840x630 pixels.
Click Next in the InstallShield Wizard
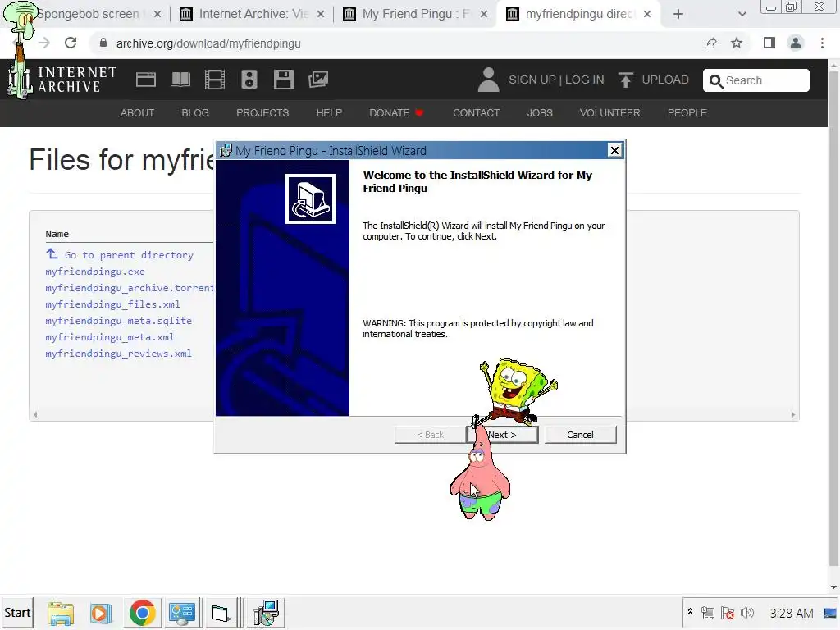click(x=503, y=435)
